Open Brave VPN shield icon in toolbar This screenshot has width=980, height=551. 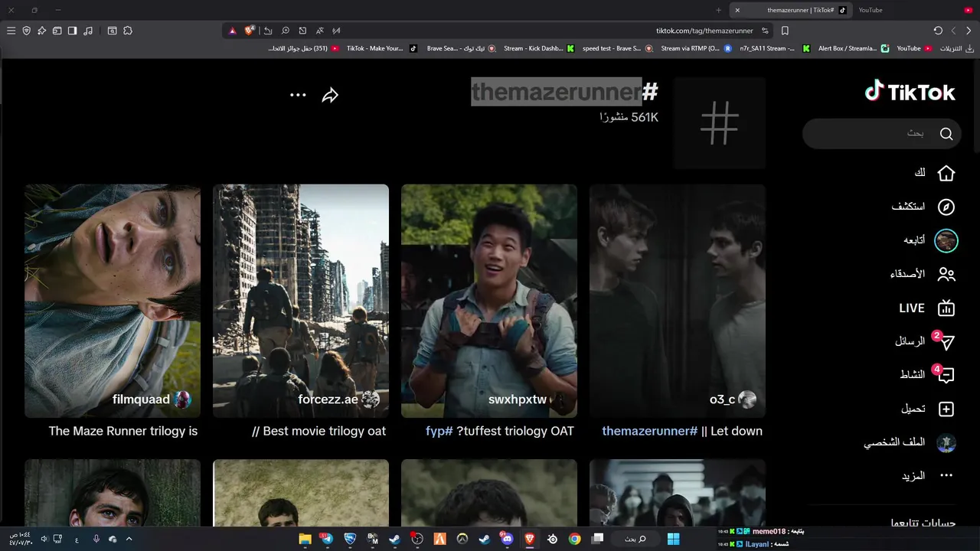point(27,31)
